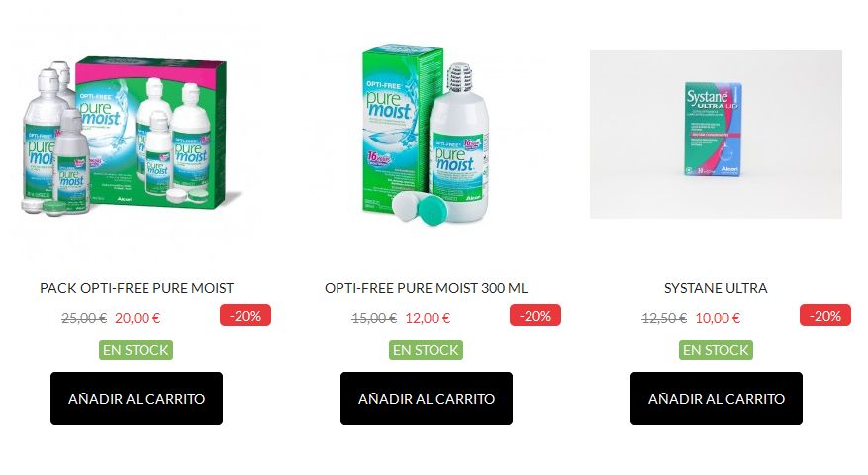Click the PACK OPTI-FREE PURE MOIST title link
Image resolution: width=868 pixels, height=475 pixels.
(137, 288)
